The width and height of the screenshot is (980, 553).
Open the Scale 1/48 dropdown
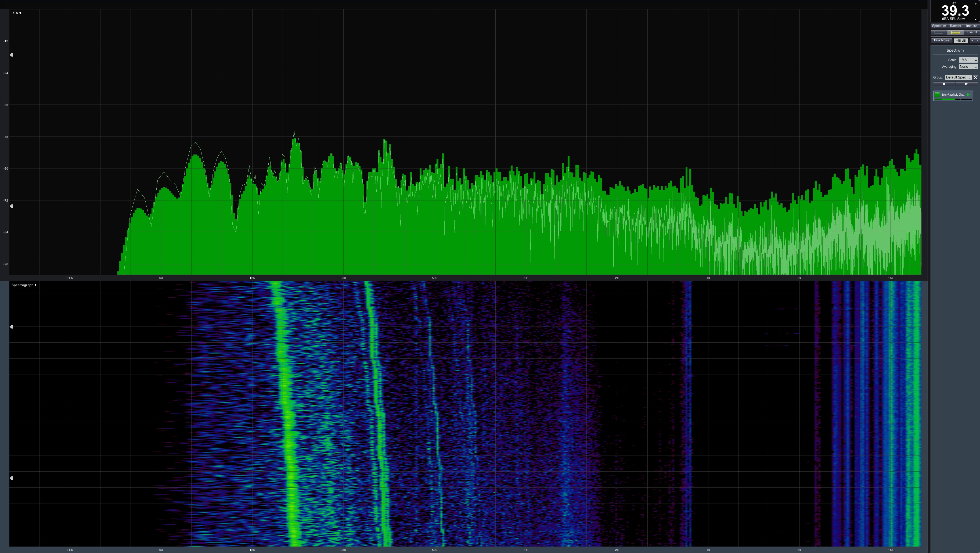(968, 60)
